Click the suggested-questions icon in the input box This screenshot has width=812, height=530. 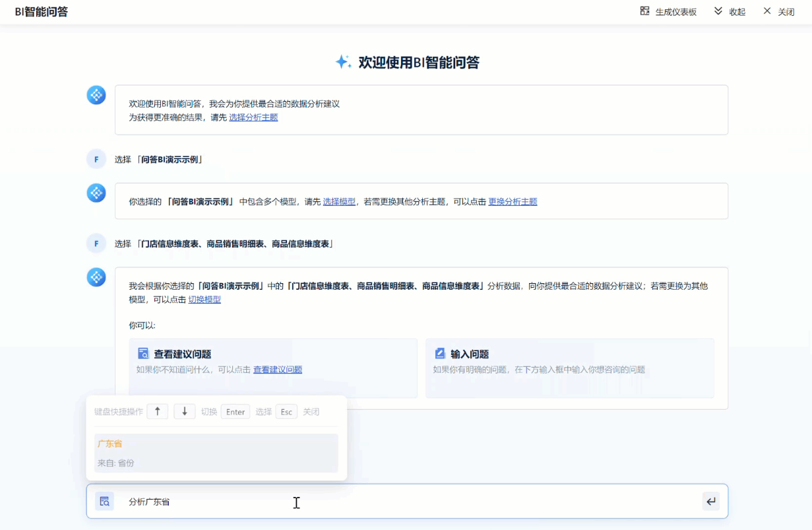[104, 502]
